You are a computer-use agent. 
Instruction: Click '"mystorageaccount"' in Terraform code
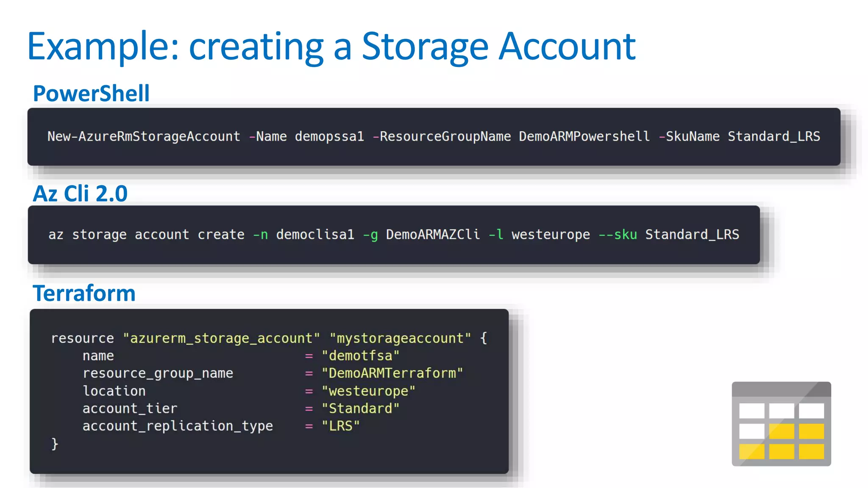pos(401,338)
